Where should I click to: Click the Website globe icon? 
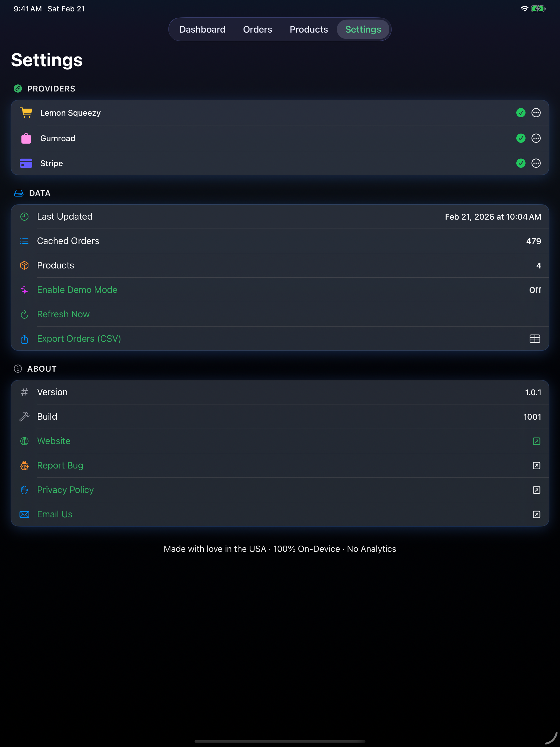coord(24,441)
